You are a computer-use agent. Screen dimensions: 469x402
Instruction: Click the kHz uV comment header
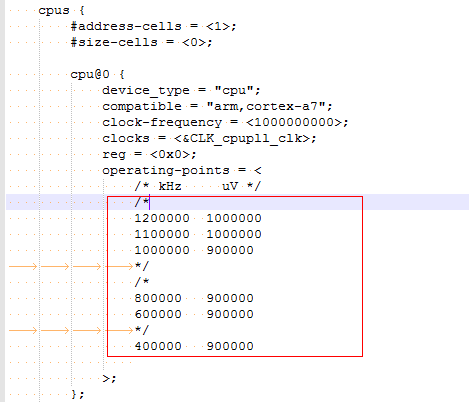pos(197,186)
